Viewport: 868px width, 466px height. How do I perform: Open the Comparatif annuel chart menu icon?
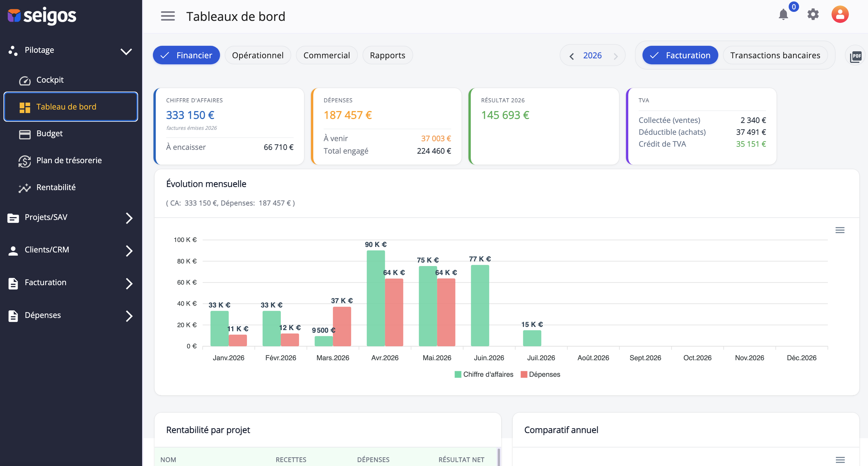point(840,460)
